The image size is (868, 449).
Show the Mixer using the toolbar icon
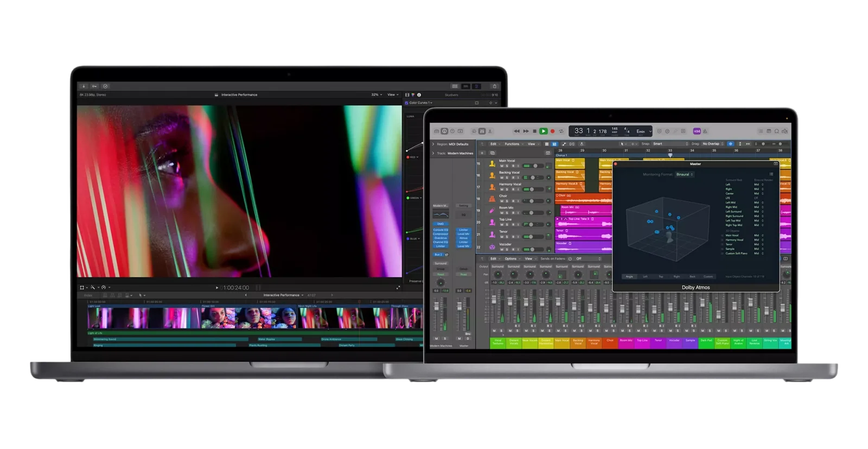(x=482, y=131)
